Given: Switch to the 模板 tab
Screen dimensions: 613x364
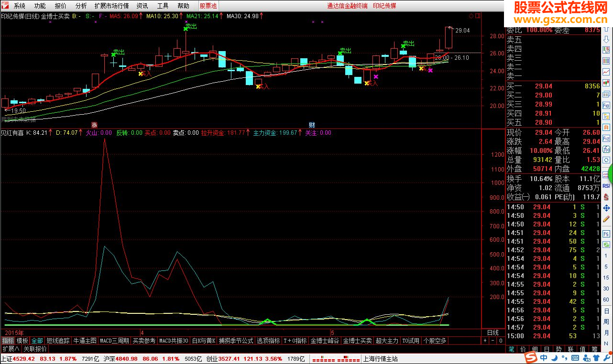Looking at the screenshot, I should tap(22, 341).
